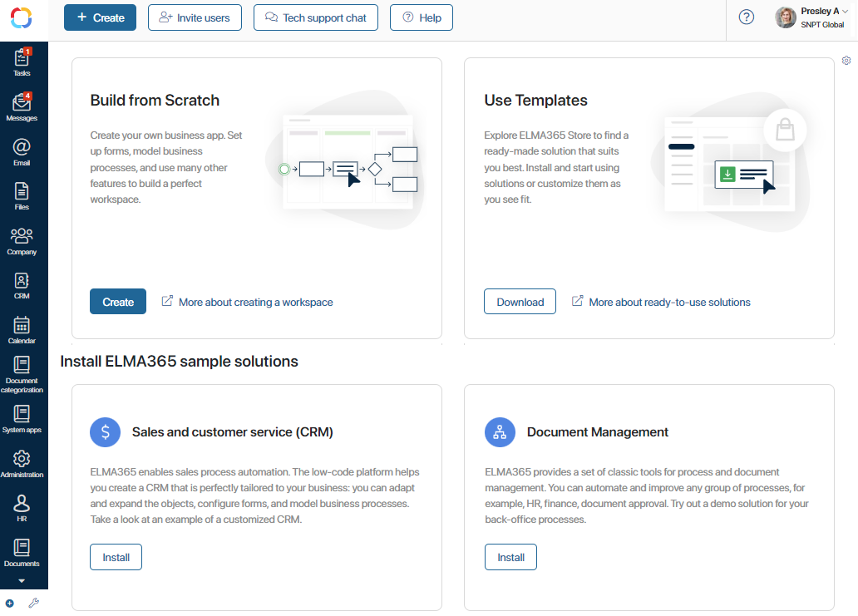Install Document Management solution

510,557
